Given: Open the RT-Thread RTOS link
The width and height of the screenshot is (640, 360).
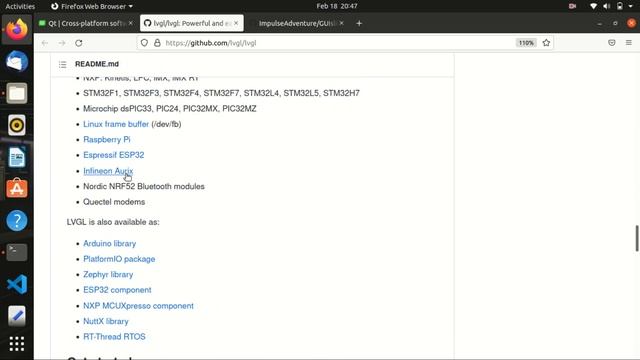Looking at the screenshot, I should [x=114, y=337].
